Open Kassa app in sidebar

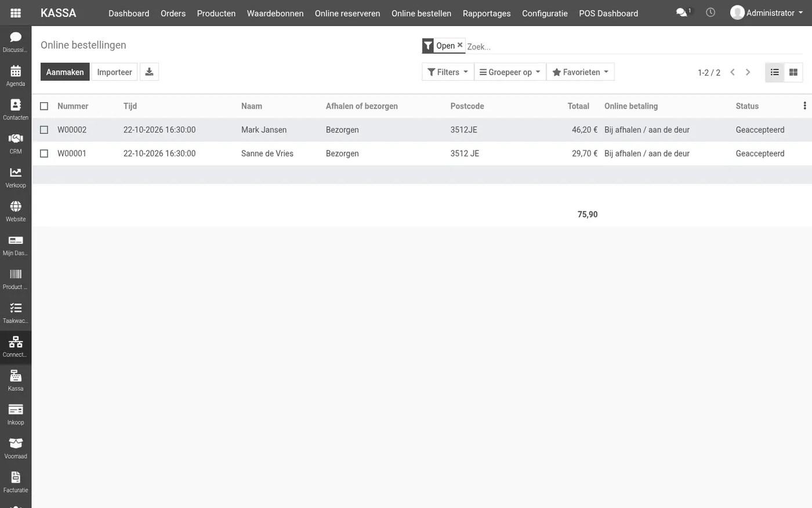click(16, 380)
